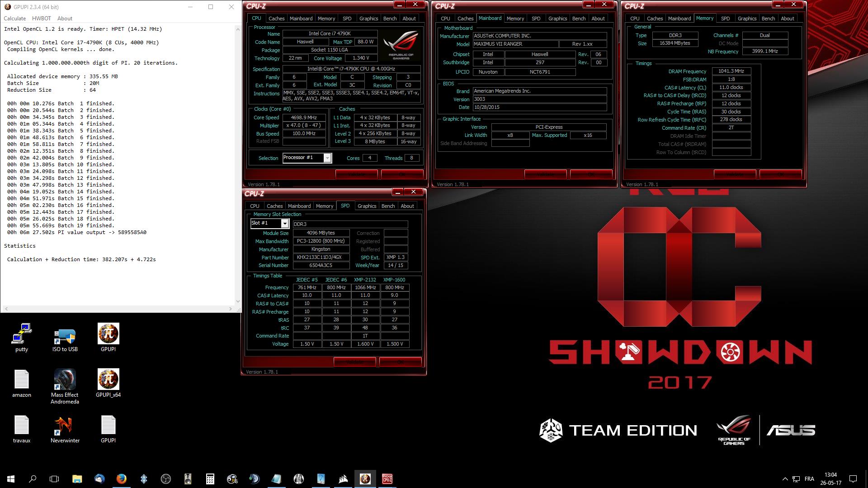868x488 pixels.
Task: Open the Calculator taskbar icon
Action: tap(210, 479)
